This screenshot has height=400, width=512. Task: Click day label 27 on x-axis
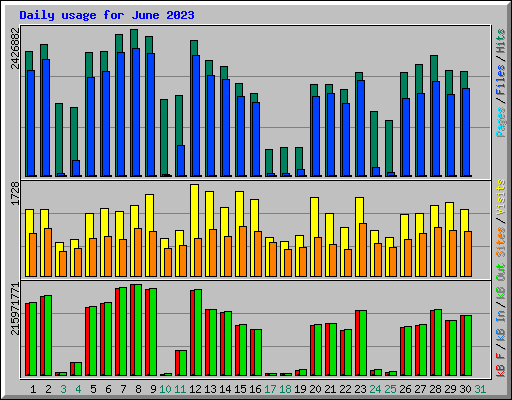click(x=420, y=389)
